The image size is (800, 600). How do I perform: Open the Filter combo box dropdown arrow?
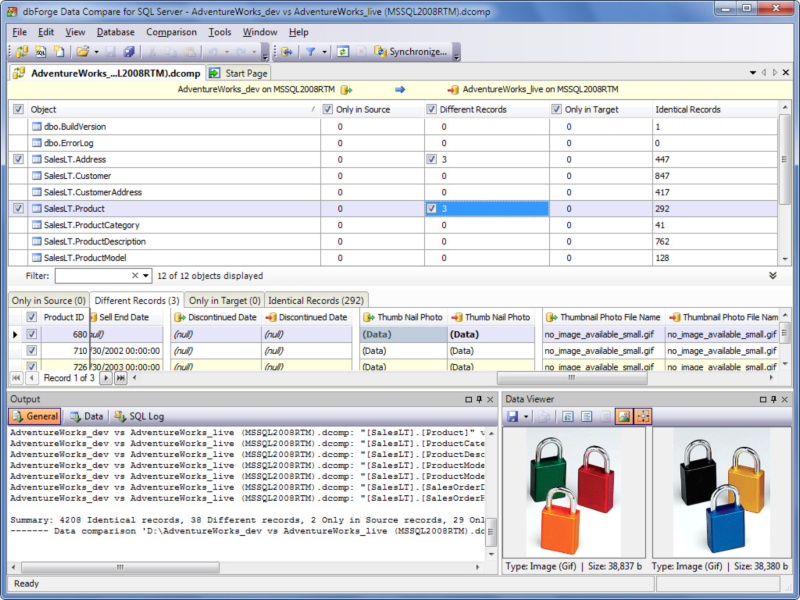click(146, 276)
